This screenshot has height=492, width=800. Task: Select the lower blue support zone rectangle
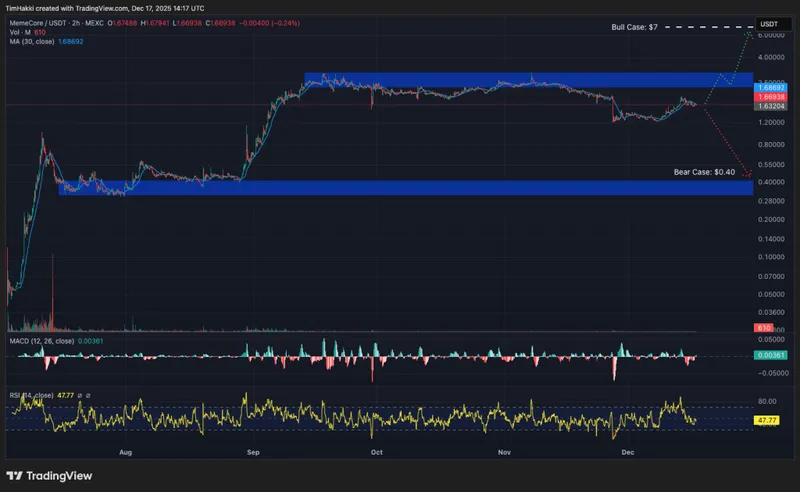pos(406,187)
